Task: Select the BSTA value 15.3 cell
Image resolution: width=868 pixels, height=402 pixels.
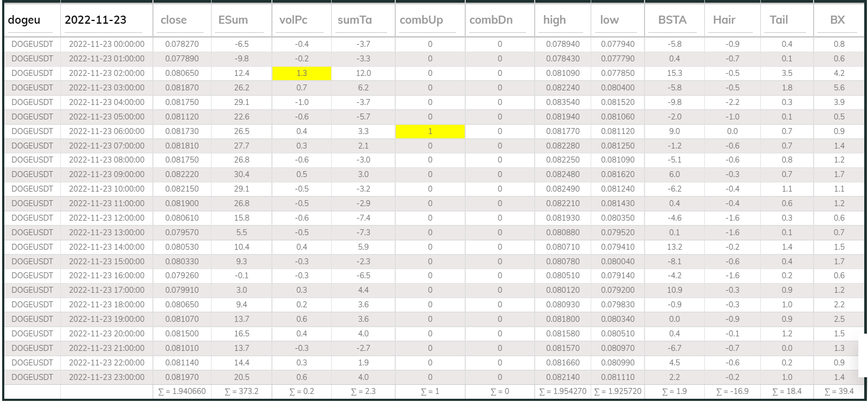Action: [x=674, y=73]
